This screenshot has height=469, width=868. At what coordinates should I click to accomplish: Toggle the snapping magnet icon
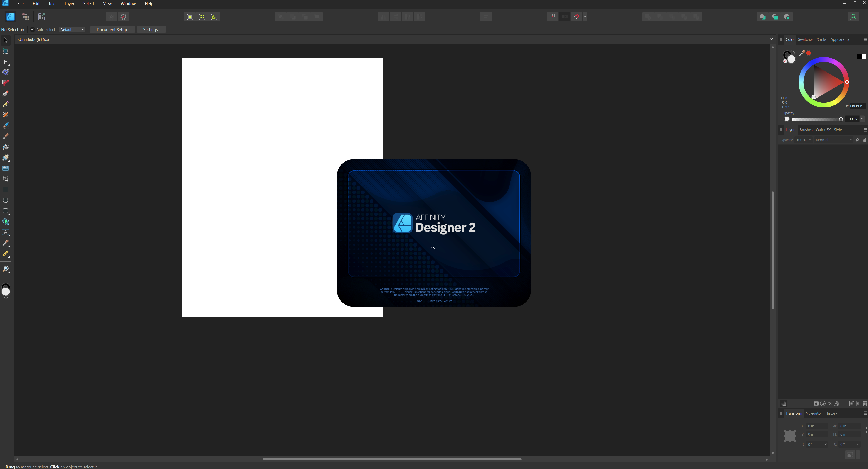pyautogui.click(x=576, y=17)
